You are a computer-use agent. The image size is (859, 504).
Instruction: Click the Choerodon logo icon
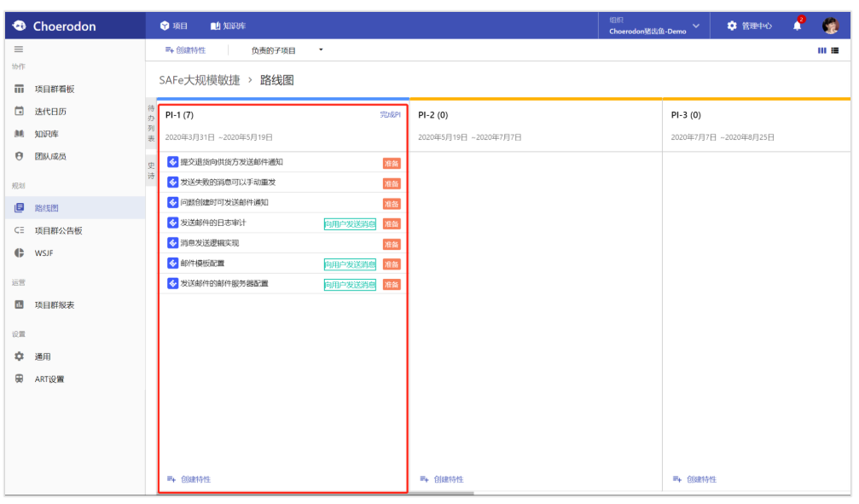(x=20, y=26)
